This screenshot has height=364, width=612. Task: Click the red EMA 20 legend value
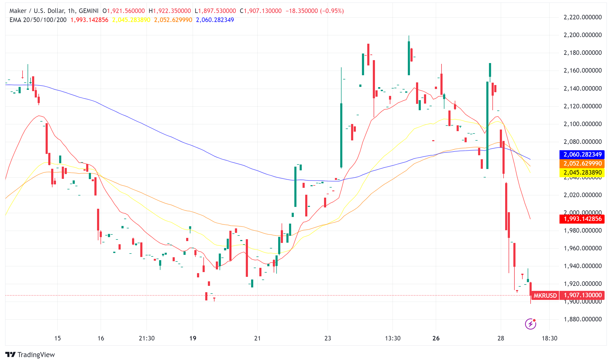click(x=89, y=20)
